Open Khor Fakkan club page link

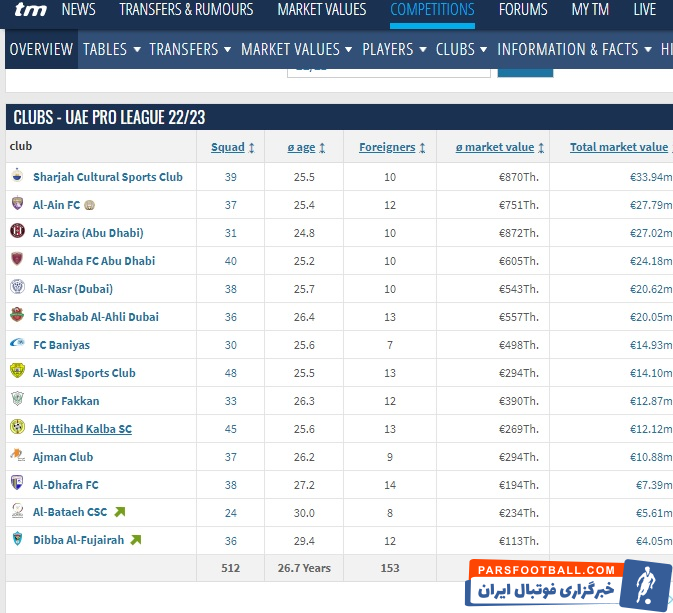tap(66, 401)
